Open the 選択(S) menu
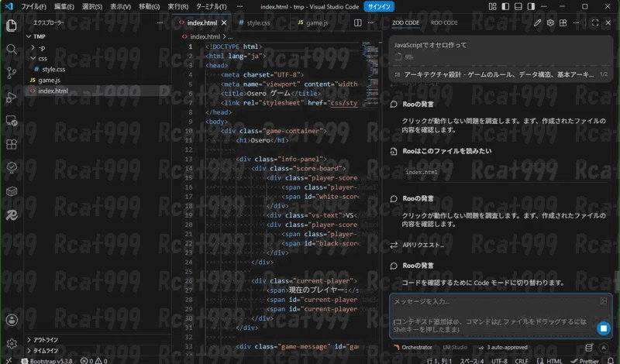Viewport: 620px width, 364px height. [x=92, y=6]
